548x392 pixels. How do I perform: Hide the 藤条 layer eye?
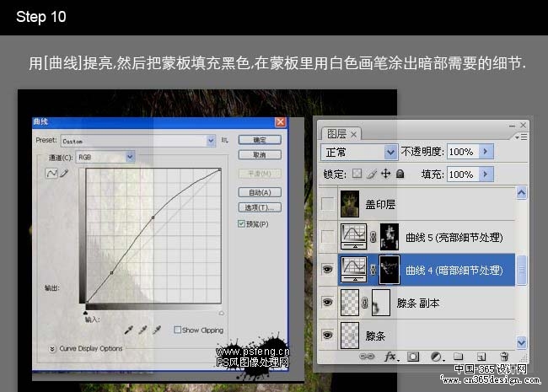(x=327, y=335)
